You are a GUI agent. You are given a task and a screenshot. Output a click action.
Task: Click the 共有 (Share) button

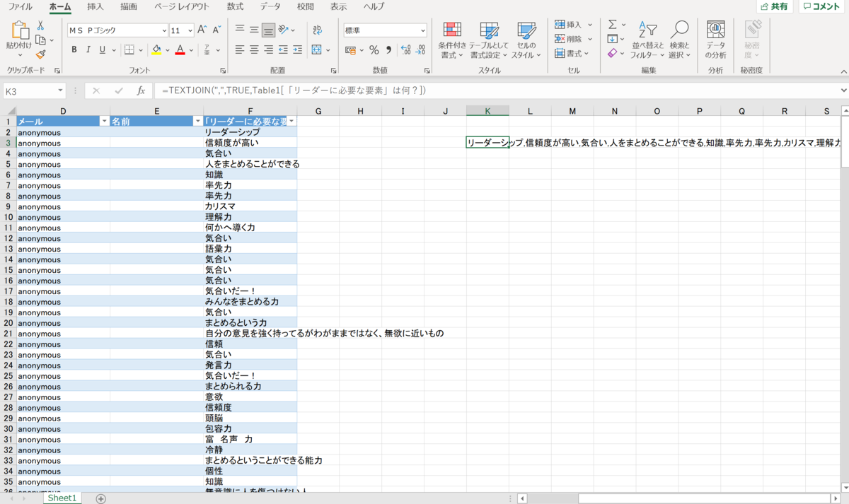coord(774,6)
